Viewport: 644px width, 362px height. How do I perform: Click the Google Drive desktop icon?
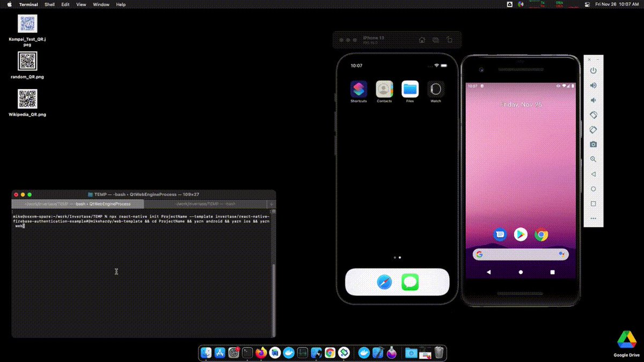(x=626, y=343)
